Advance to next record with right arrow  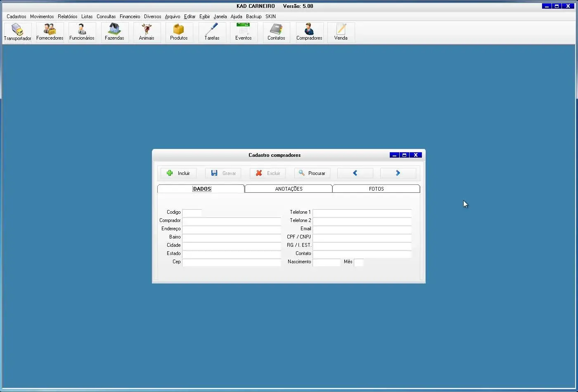[x=398, y=173]
